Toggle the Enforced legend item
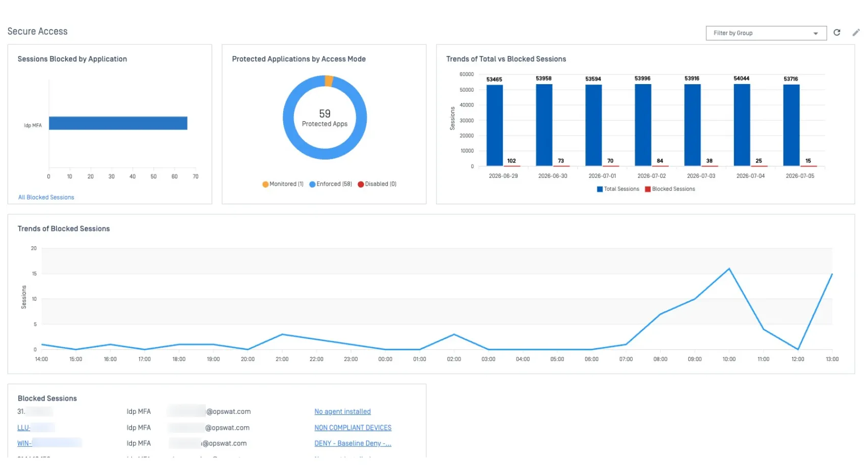Screen dimensions: 868x471 tap(331, 184)
